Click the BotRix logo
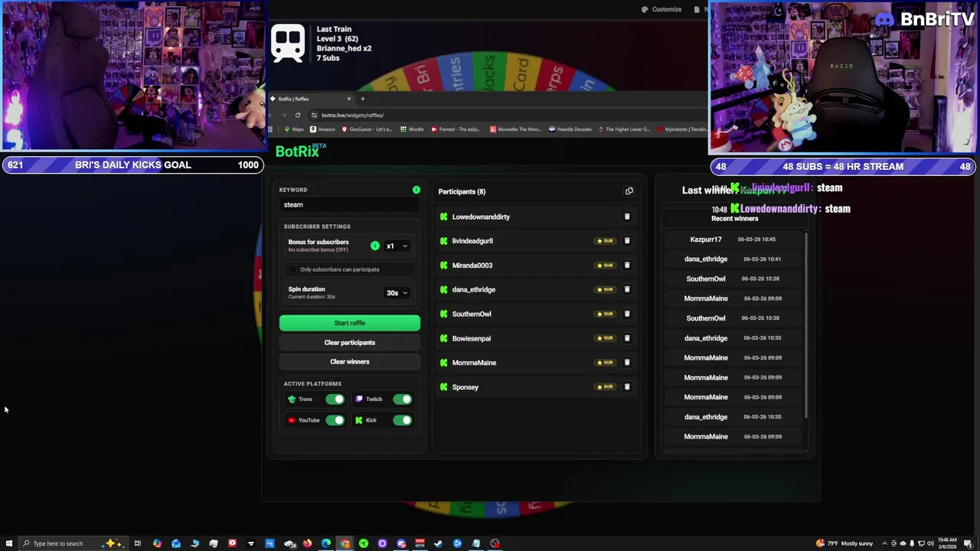Viewport: 980px width, 551px height. (x=297, y=152)
